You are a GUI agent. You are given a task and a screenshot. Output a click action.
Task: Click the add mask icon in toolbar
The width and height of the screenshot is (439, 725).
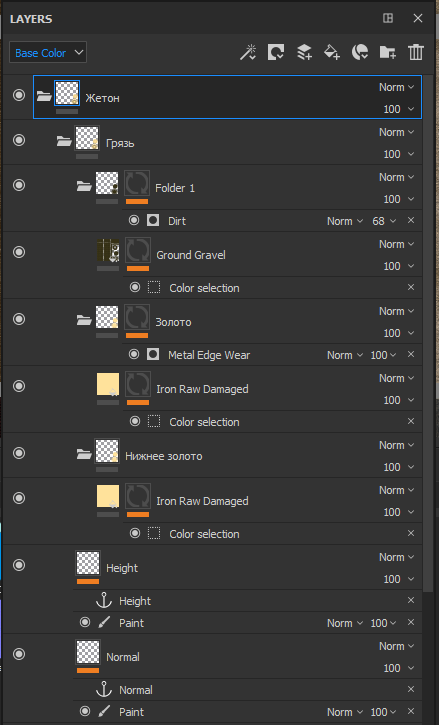coord(276,52)
